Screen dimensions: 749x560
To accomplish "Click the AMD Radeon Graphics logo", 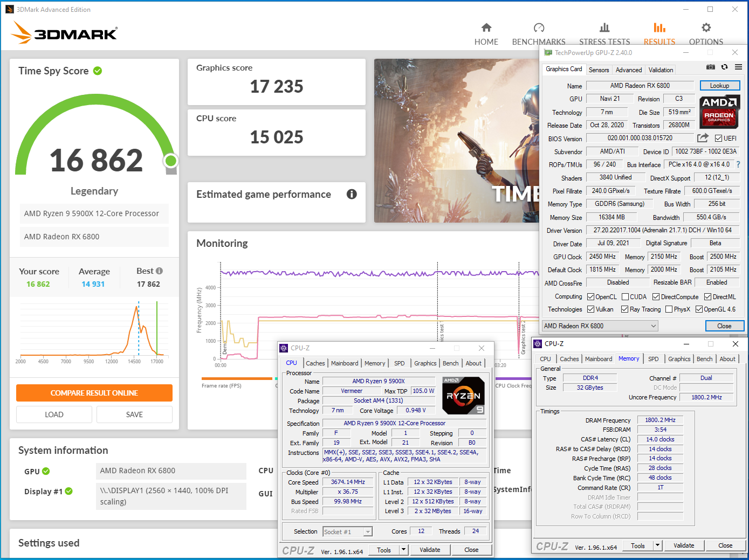I will point(719,112).
